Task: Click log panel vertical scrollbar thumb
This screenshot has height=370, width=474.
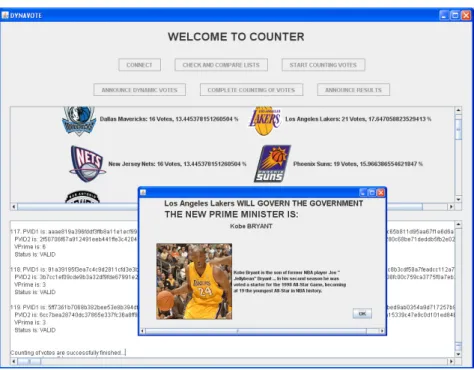Action: point(458,346)
